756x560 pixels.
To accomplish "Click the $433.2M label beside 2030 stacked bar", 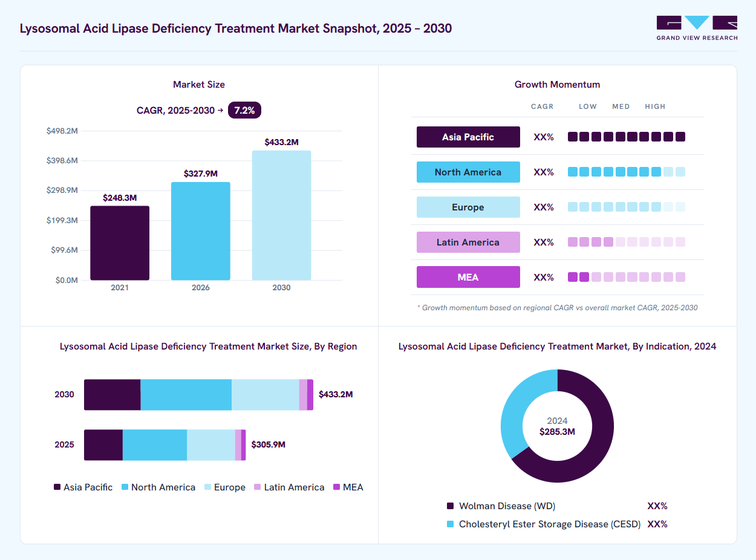I will (x=336, y=394).
